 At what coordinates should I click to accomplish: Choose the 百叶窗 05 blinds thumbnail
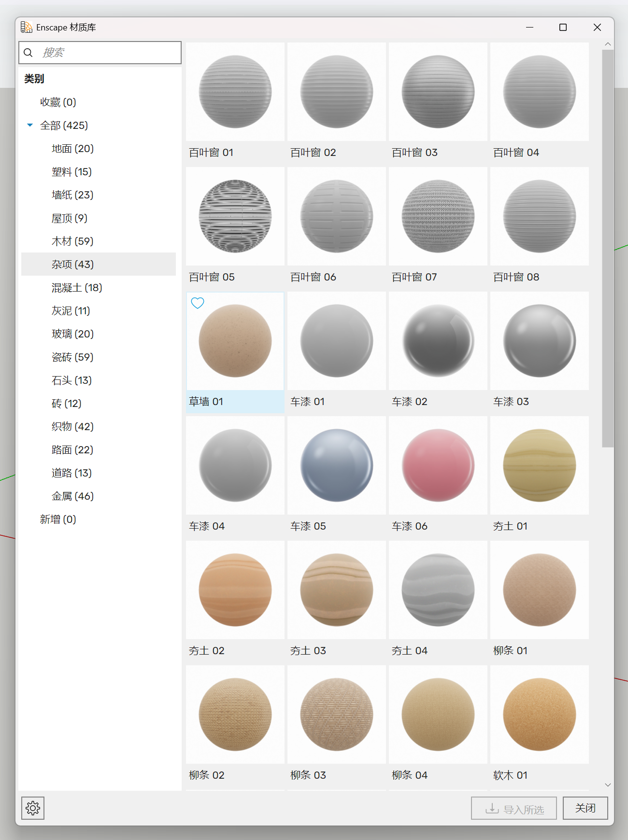(235, 216)
